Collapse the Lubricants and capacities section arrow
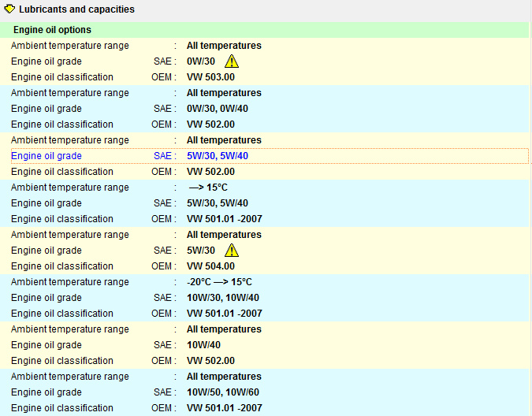Screen dimensions: 532x416 pyautogui.click(x=9, y=9)
